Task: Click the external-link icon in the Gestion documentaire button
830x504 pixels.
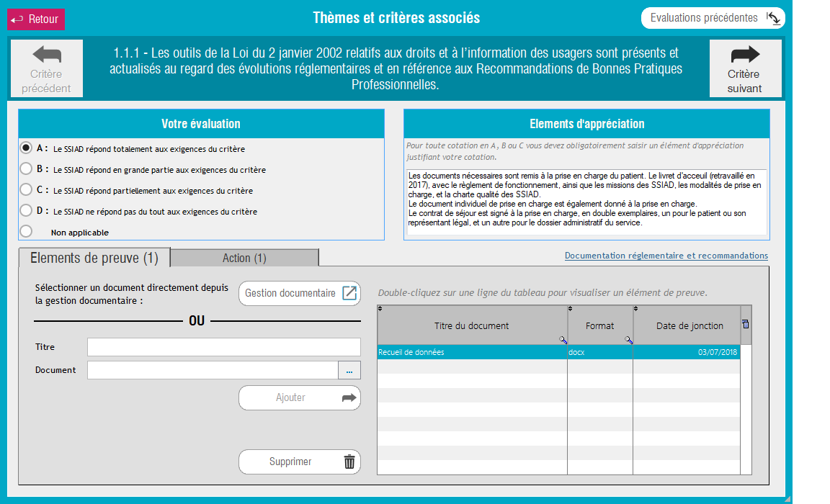Action: pos(349,293)
